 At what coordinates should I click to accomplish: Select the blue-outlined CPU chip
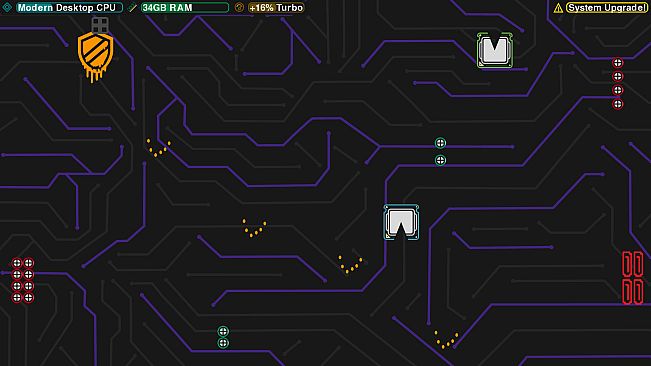click(x=401, y=222)
